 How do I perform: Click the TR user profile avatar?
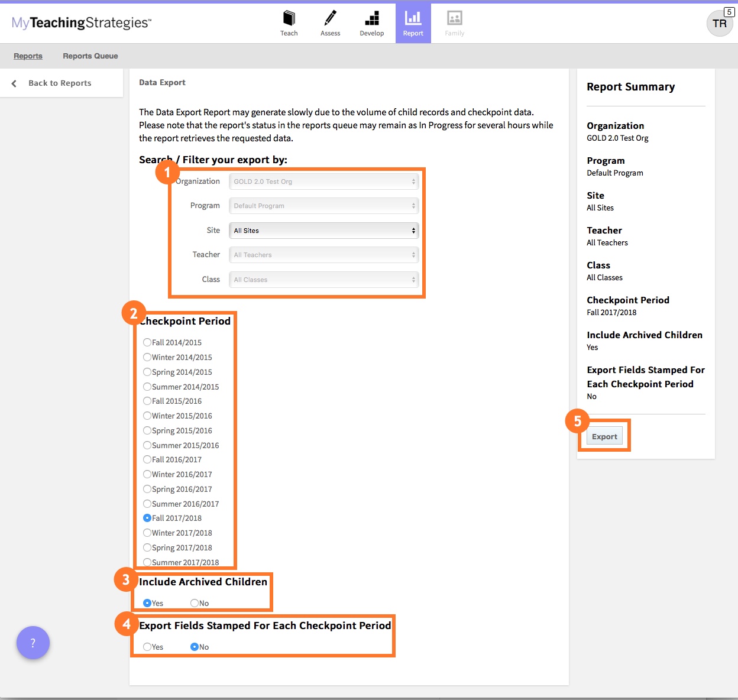point(719,24)
